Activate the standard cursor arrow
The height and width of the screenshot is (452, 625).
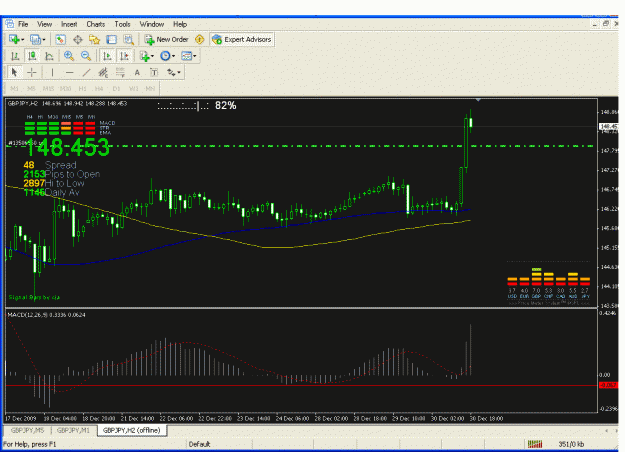coord(15,73)
